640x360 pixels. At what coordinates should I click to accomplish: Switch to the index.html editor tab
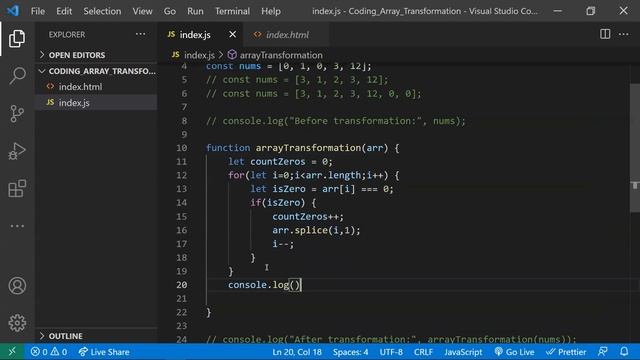(287, 35)
